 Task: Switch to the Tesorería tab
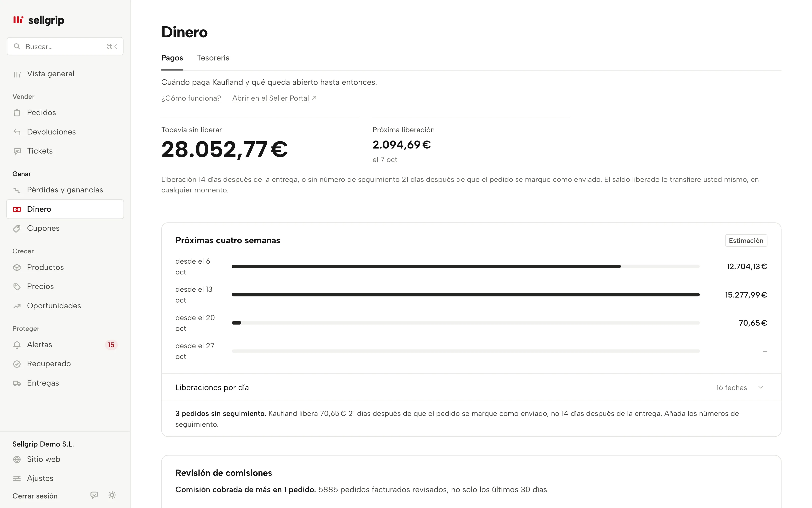point(213,58)
